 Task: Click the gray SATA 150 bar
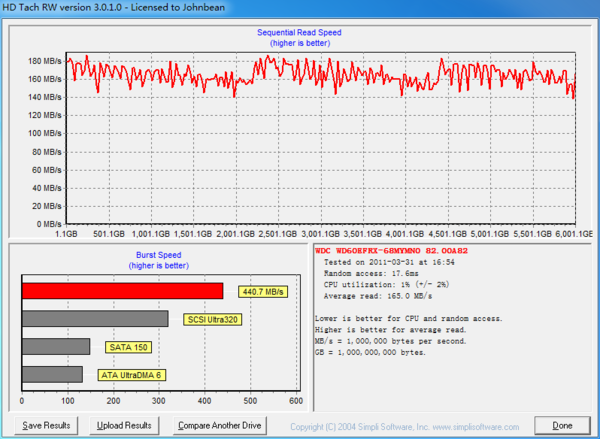(x=55, y=347)
